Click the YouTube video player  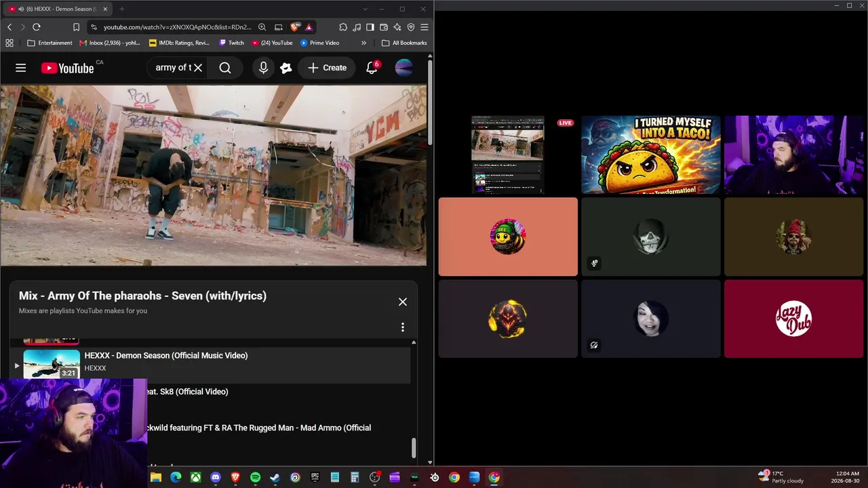tap(214, 175)
